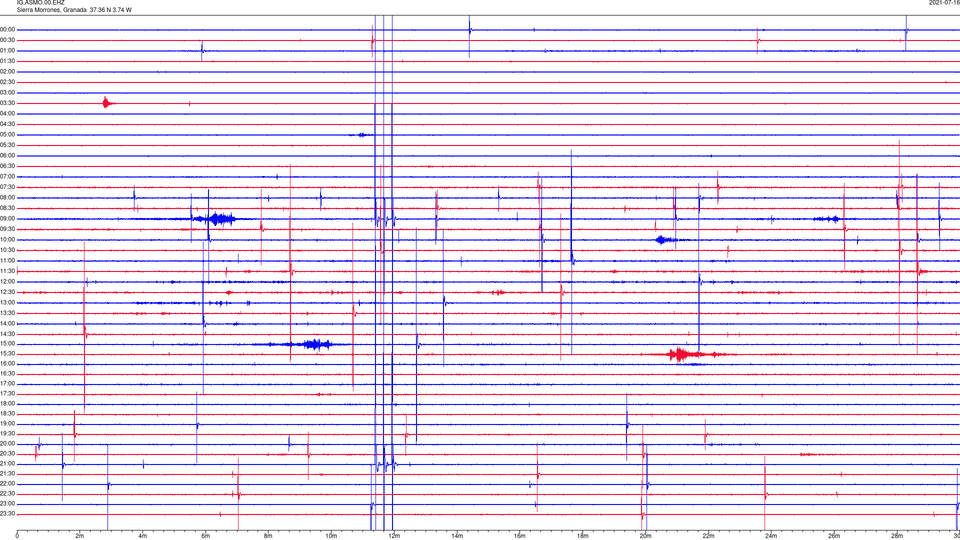The image size is (960, 540).
Task: Select the 09:30 trace time label
Action: click(x=8, y=229)
